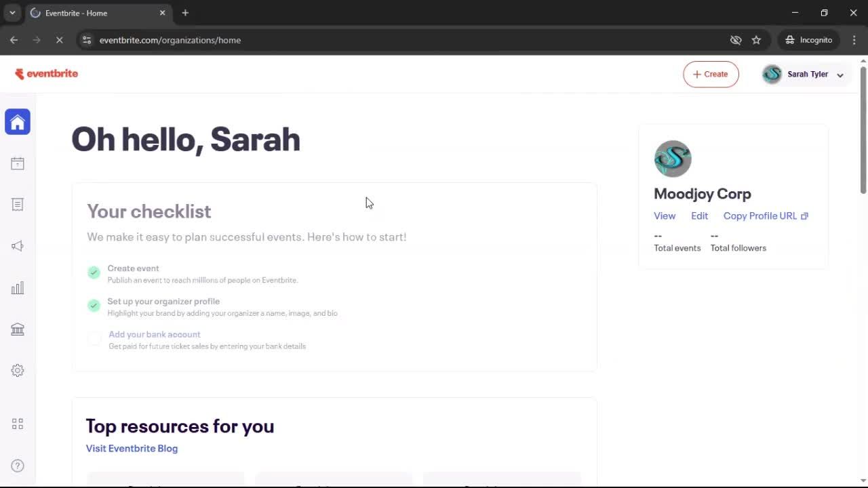Click the Moodjoy Corp organizer logo
868x488 pixels.
tap(673, 159)
